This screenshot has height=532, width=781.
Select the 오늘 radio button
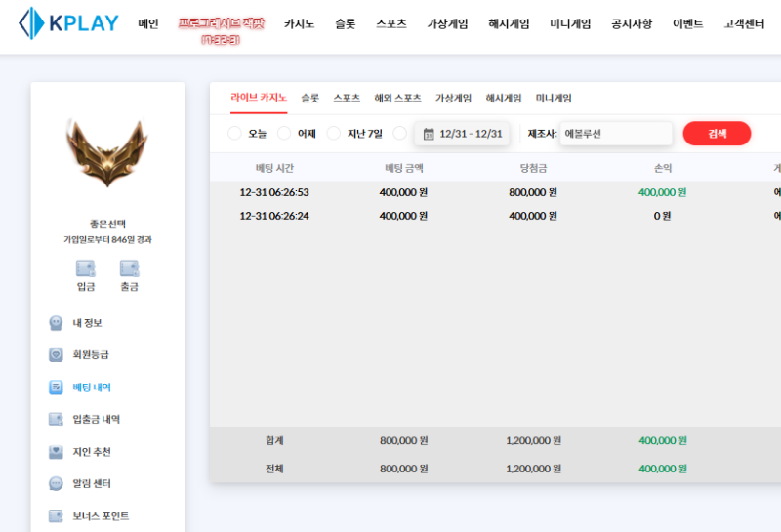pyautogui.click(x=234, y=134)
